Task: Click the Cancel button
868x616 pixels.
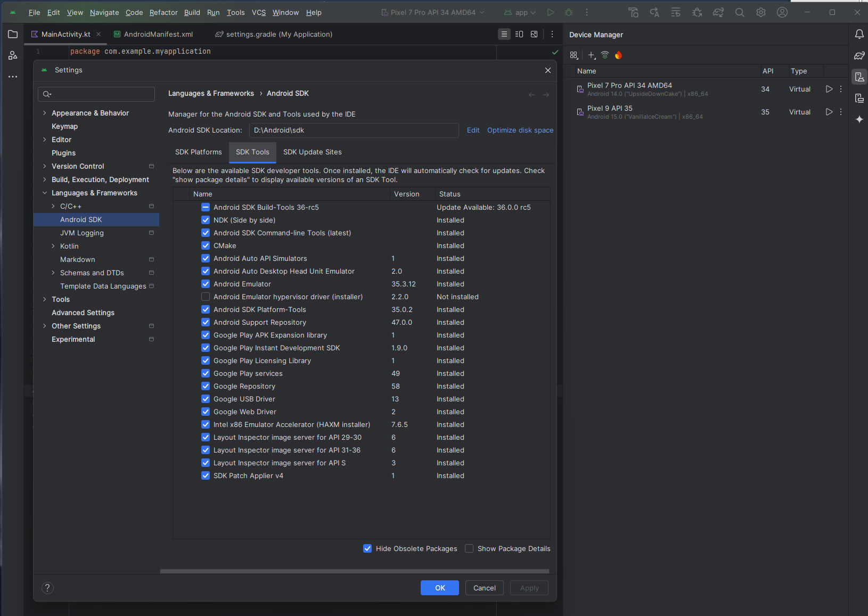Action: tap(485, 588)
